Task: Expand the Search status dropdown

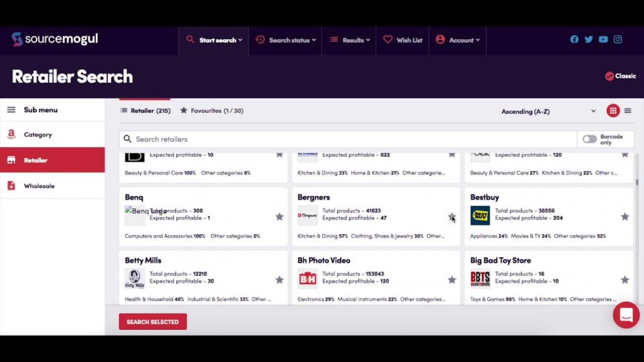Action: [x=286, y=40]
